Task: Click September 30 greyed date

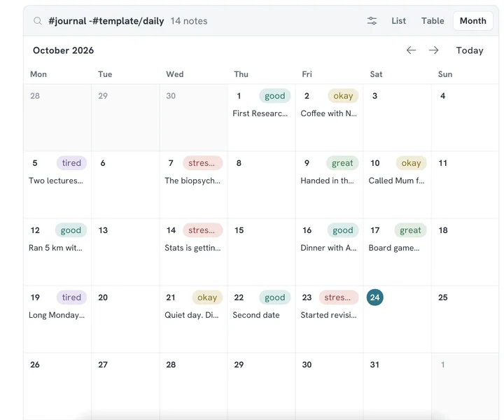Action: (x=171, y=96)
